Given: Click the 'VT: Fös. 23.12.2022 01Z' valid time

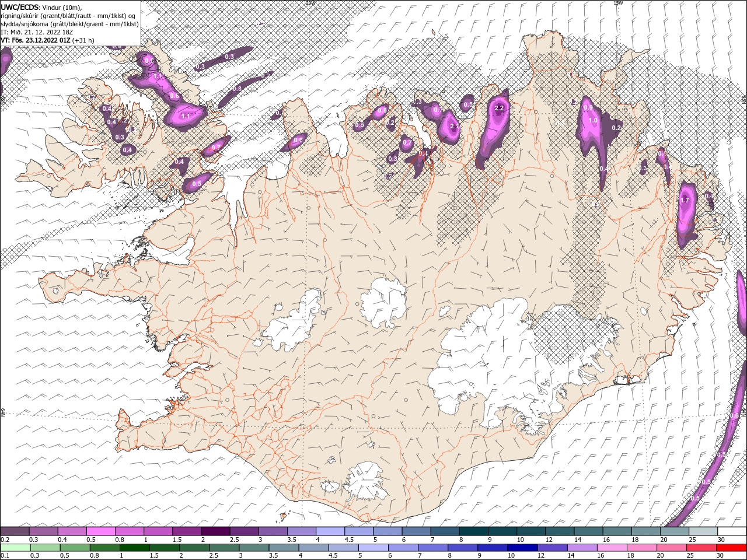Looking at the screenshot, I should 36,40.
